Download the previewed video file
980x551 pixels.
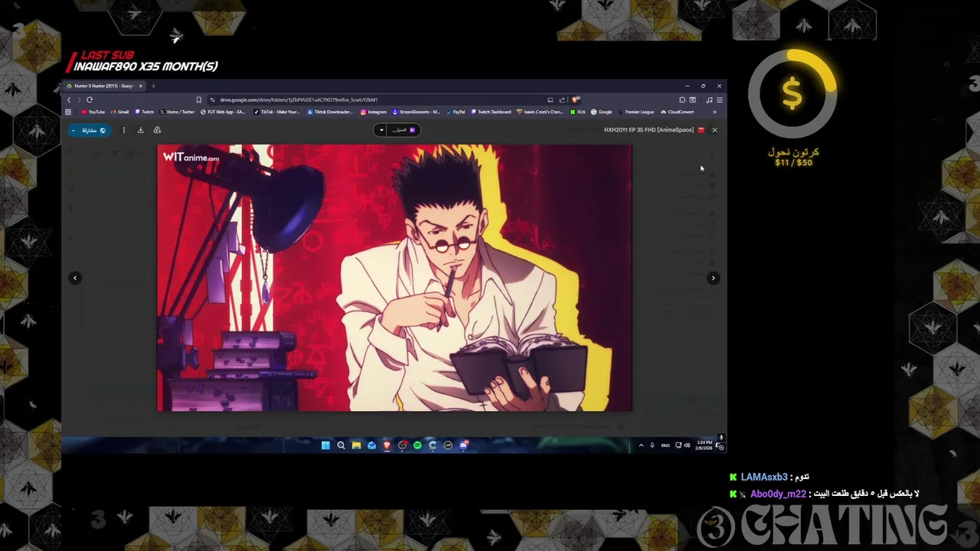(x=140, y=130)
